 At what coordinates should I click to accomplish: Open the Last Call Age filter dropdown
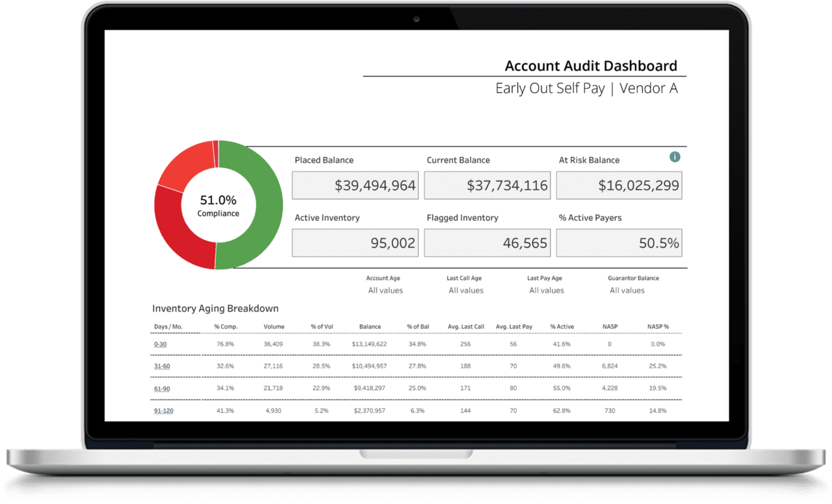point(465,290)
